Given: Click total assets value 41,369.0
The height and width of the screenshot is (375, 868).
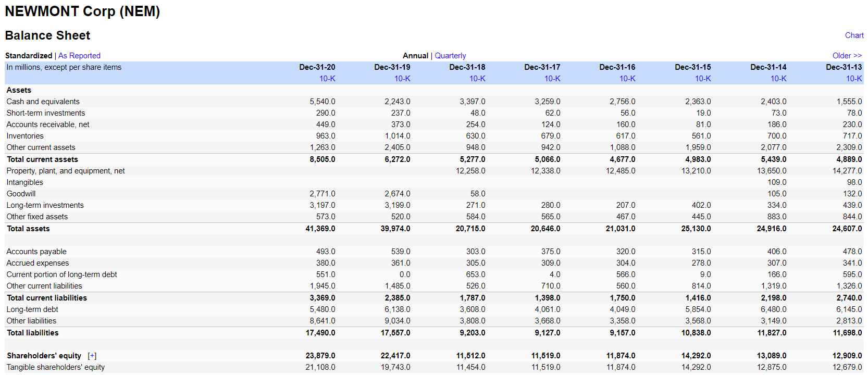Looking at the screenshot, I should 320,229.
